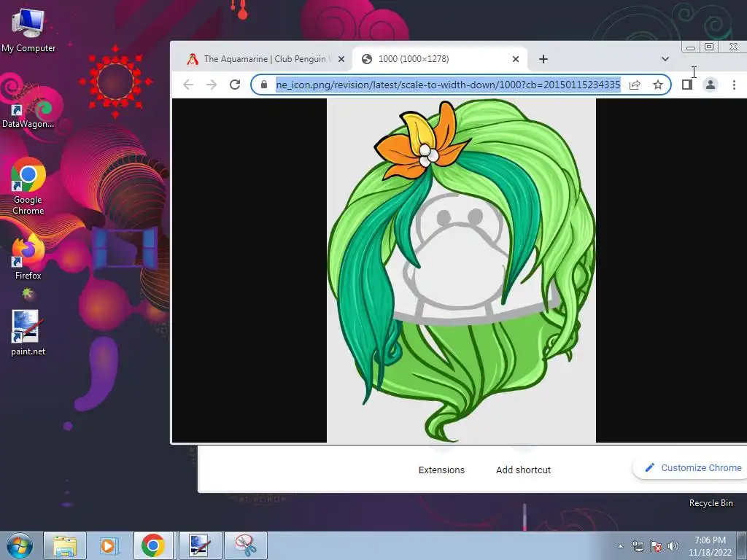Switch to paint.net taskbar button
Viewport: 747px width, 560px height.
[200, 545]
